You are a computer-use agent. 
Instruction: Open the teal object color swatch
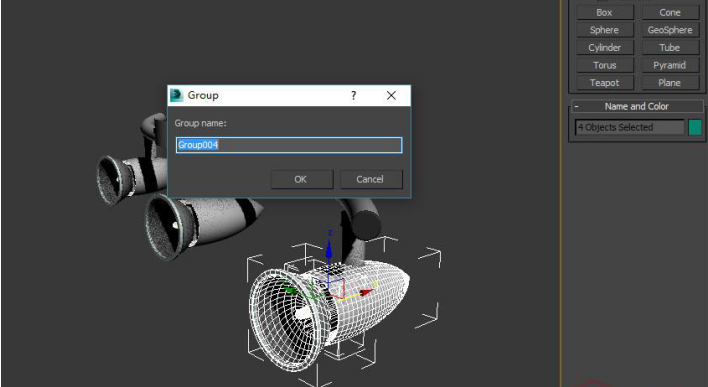click(x=694, y=127)
